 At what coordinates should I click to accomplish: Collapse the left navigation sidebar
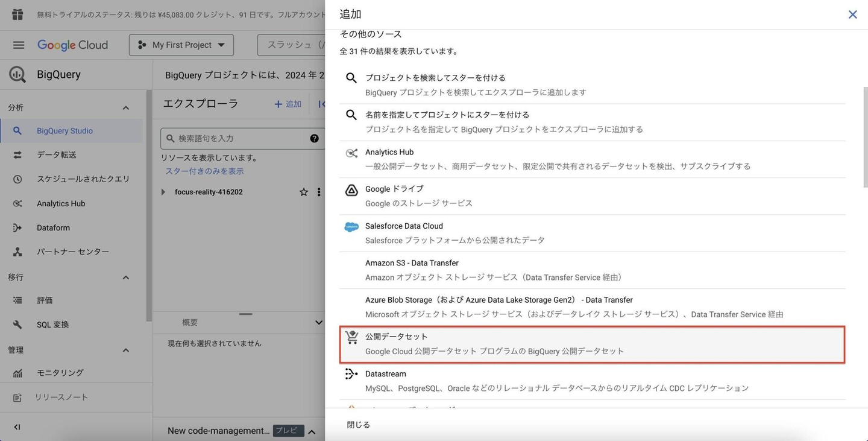tap(17, 427)
